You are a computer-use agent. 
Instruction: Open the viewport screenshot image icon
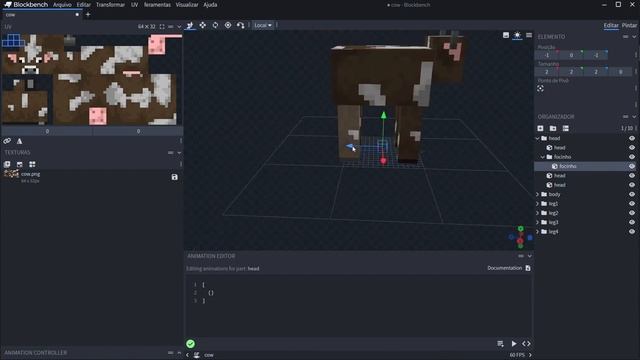coord(506,35)
